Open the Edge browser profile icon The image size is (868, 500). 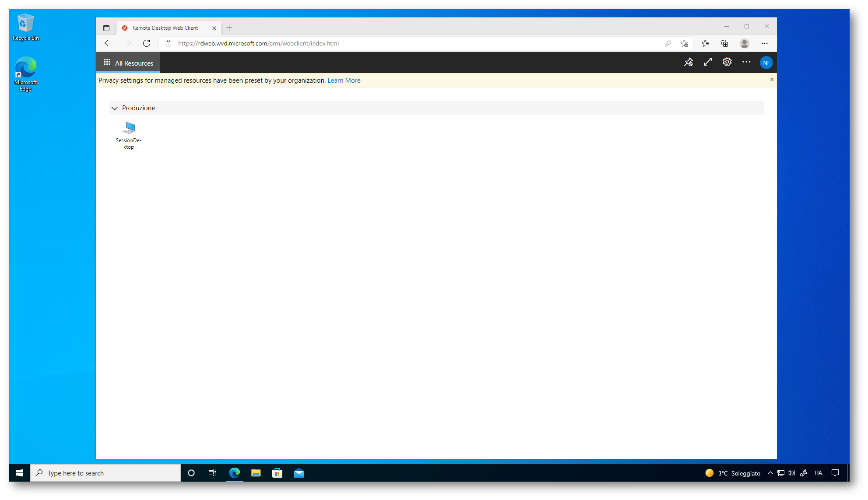[x=745, y=43]
